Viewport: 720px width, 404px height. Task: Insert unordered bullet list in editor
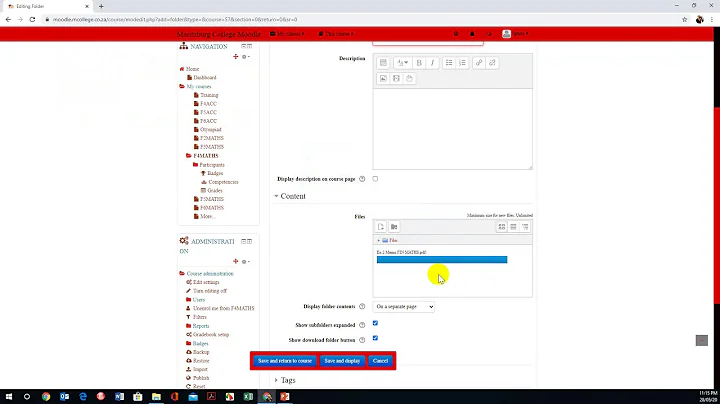pos(449,63)
